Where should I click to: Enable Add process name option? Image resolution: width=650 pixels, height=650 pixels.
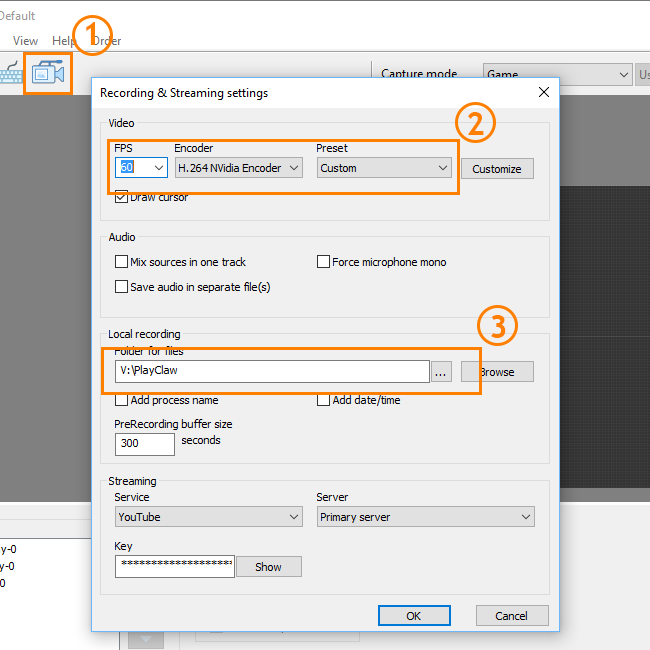(121, 400)
